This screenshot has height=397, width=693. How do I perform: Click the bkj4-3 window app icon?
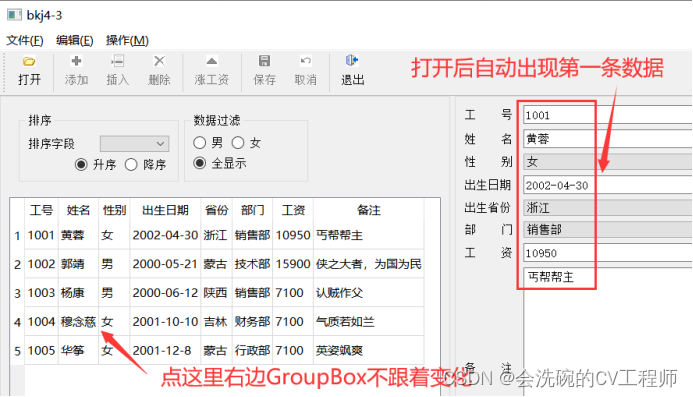coord(14,15)
